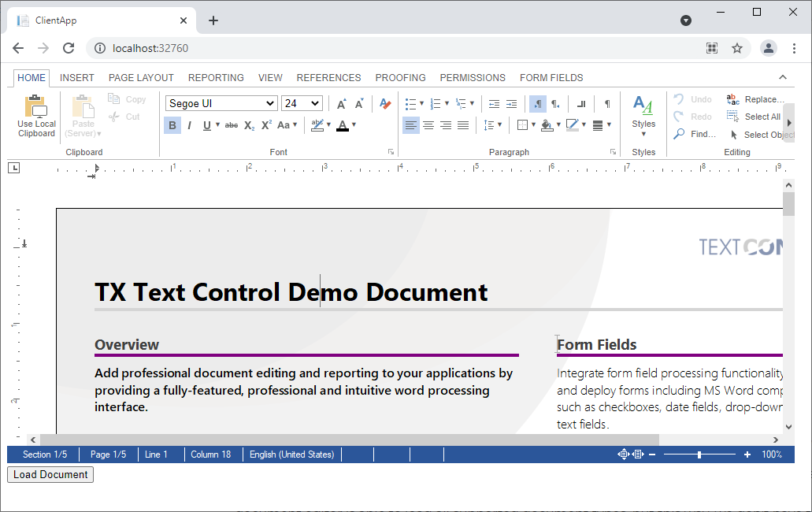This screenshot has width=812, height=512.
Task: Open Paragraph dialog launcher
Action: point(614,152)
